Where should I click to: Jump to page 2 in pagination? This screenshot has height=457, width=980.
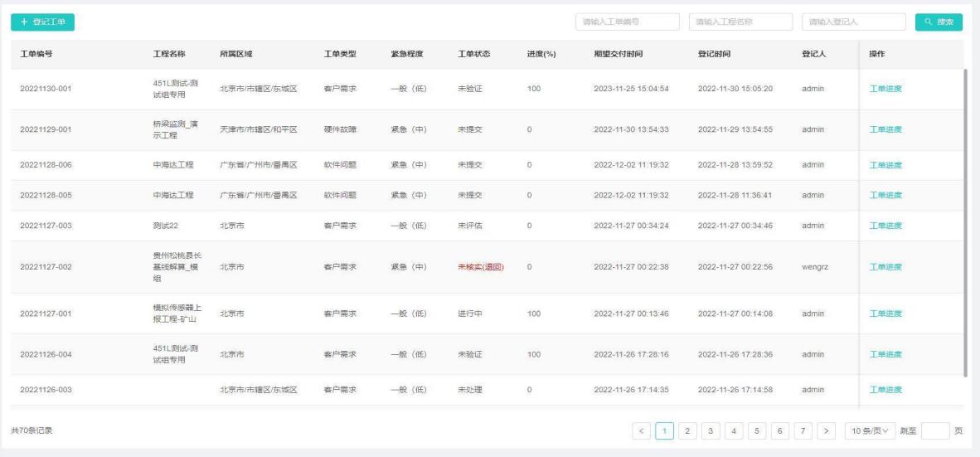point(687,430)
